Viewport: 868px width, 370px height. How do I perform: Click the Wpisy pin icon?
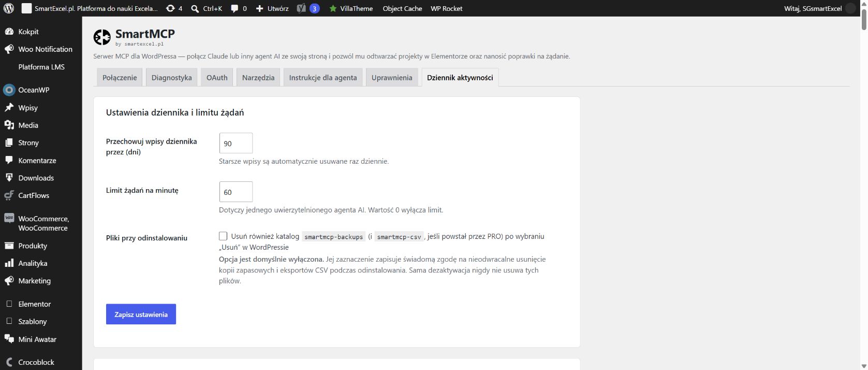click(x=9, y=108)
